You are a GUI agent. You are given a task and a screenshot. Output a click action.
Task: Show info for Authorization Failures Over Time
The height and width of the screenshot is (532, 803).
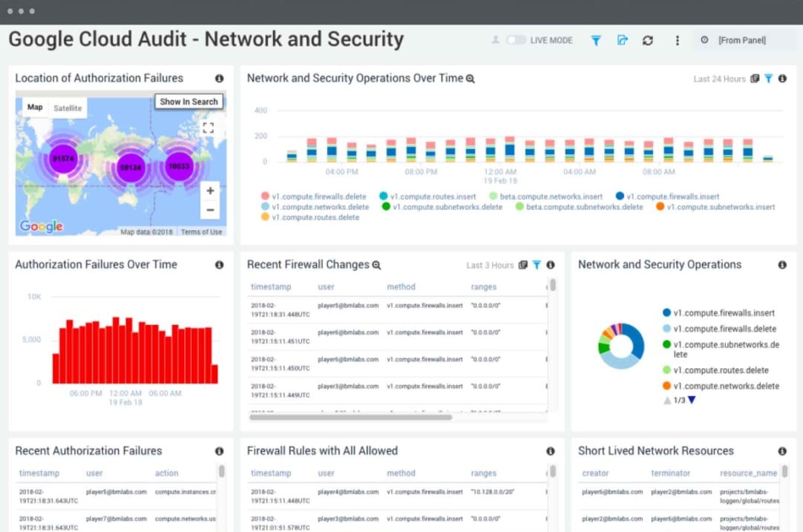pyautogui.click(x=219, y=265)
